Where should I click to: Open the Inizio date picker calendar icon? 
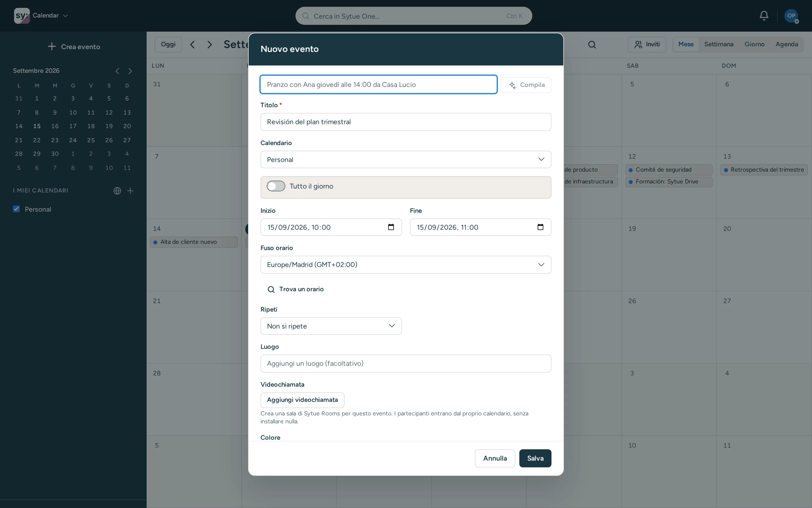391,227
